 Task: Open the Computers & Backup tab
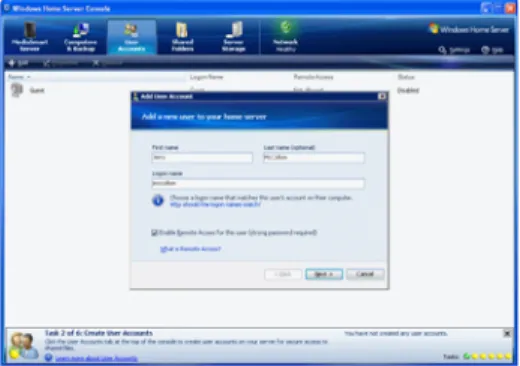click(81, 37)
